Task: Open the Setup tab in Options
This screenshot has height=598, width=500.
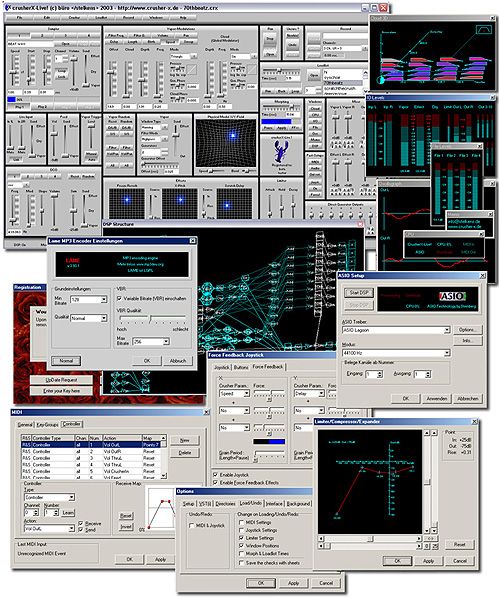Action: coord(188,503)
